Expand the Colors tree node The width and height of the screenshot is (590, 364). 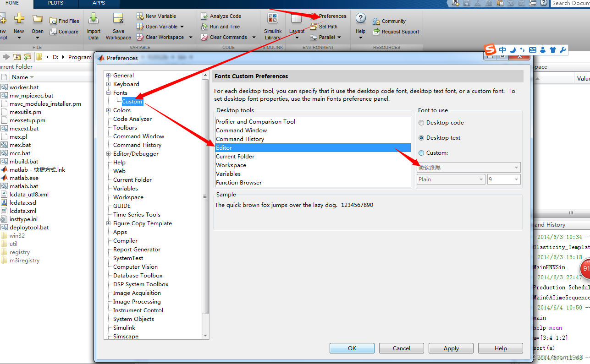click(x=109, y=110)
